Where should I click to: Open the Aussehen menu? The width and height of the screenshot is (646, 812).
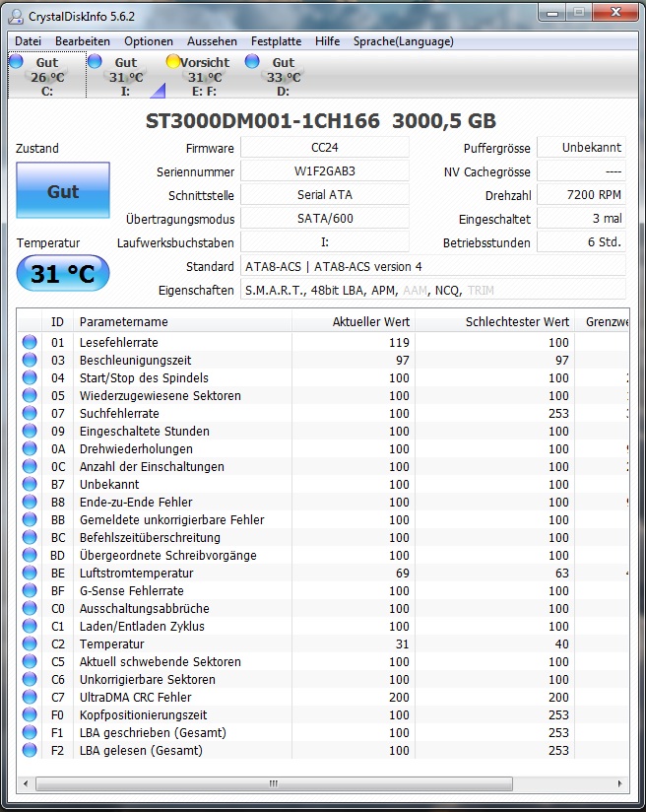[213, 41]
